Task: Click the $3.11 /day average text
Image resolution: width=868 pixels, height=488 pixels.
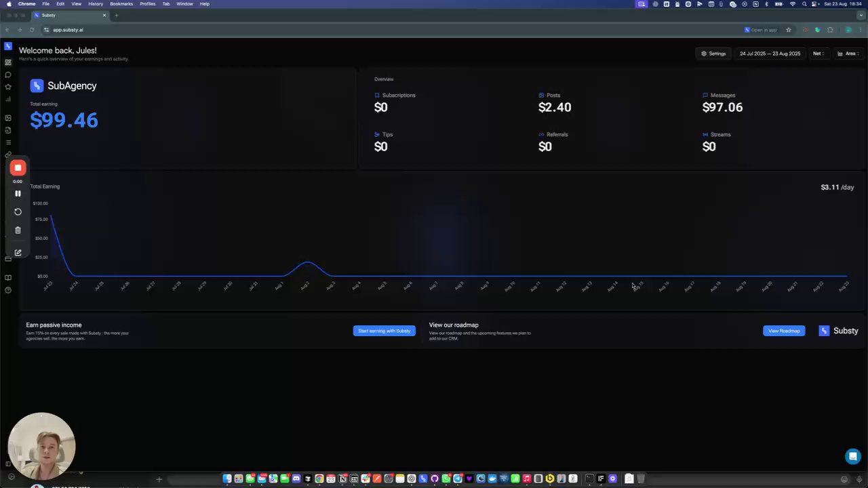Action: coord(837,187)
